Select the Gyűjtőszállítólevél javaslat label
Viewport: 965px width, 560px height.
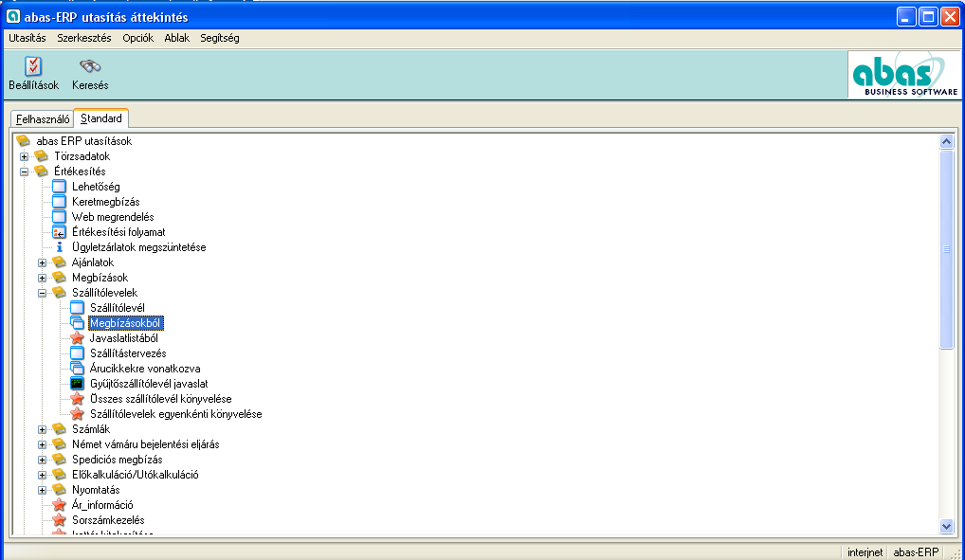click(x=149, y=384)
